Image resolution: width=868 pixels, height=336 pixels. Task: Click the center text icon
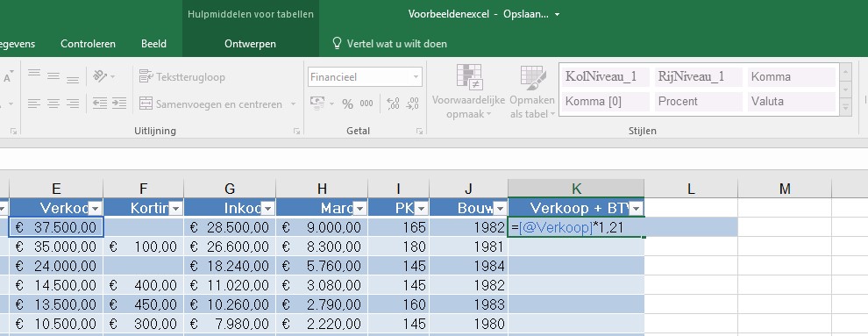[x=53, y=104]
